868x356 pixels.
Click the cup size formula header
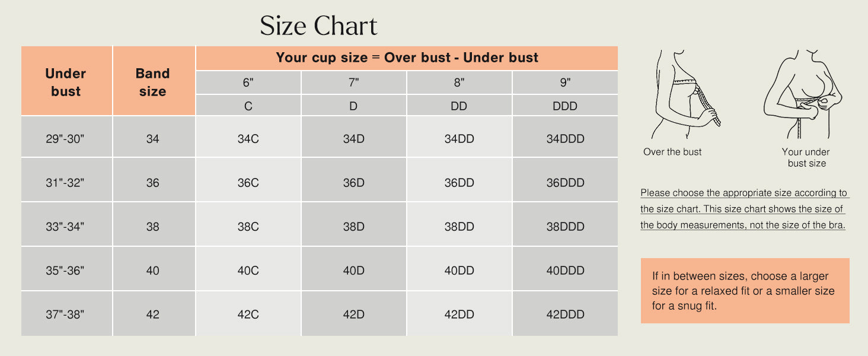point(407,58)
